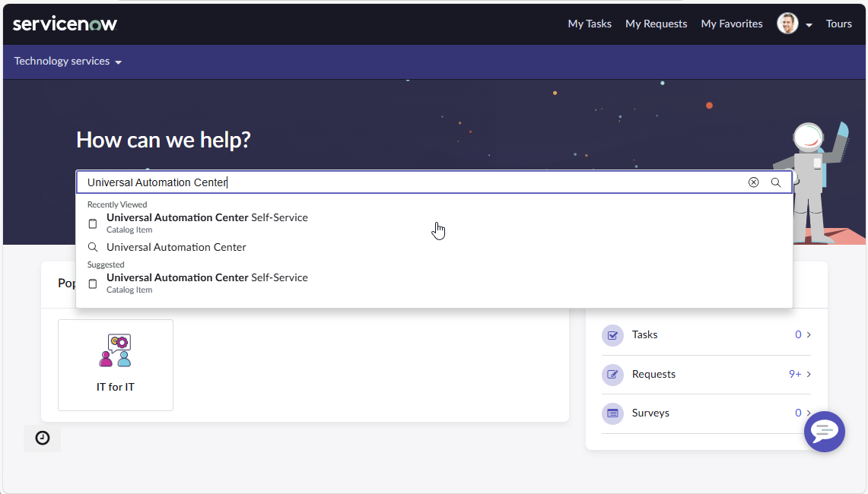Click the Surveys list icon

tap(613, 413)
